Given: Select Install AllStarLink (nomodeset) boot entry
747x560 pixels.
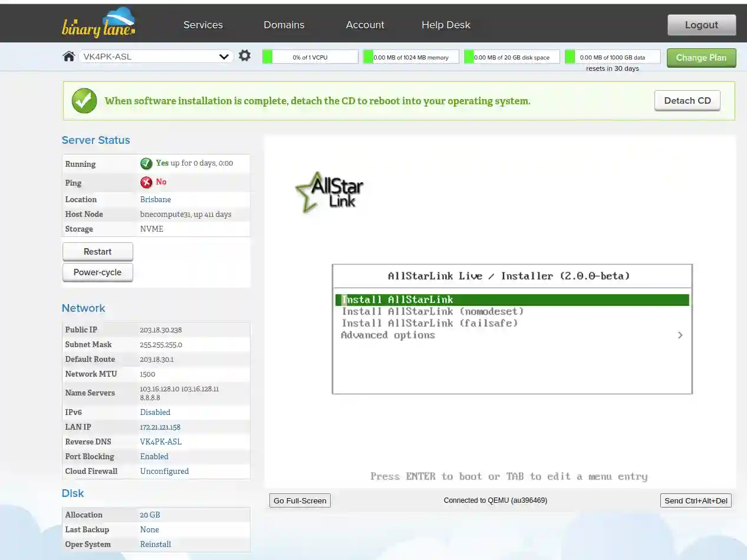Looking at the screenshot, I should [433, 311].
